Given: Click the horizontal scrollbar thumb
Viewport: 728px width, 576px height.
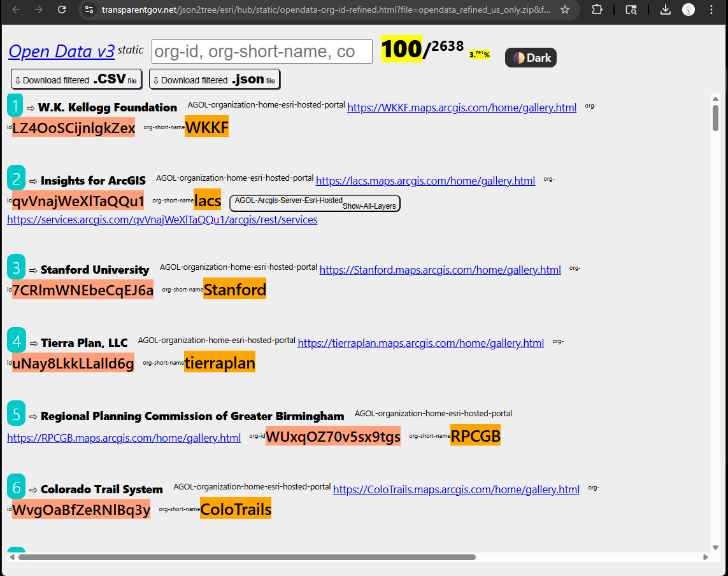Looking at the screenshot, I should pos(247,557).
